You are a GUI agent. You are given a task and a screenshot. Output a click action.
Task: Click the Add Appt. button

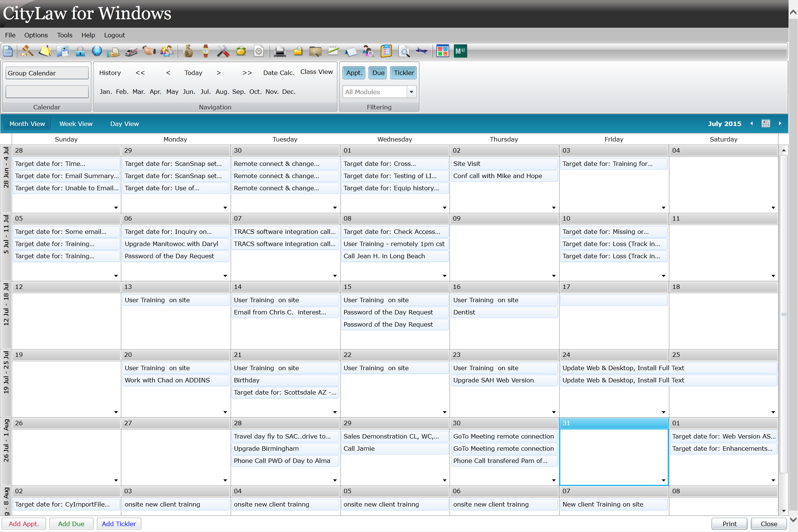tap(24, 524)
